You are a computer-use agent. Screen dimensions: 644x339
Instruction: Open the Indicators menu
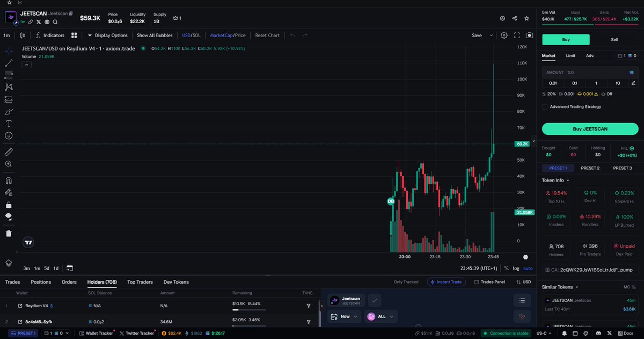click(x=49, y=35)
